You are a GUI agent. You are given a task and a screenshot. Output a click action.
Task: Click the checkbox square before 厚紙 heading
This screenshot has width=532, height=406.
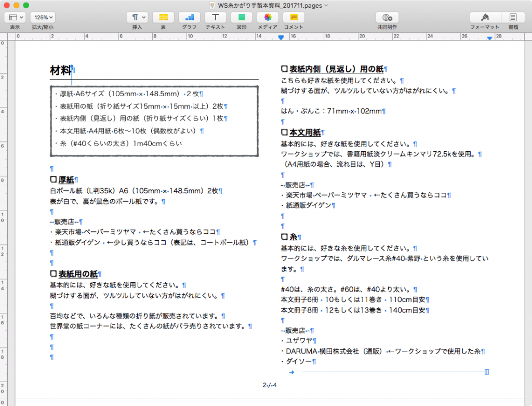point(54,179)
